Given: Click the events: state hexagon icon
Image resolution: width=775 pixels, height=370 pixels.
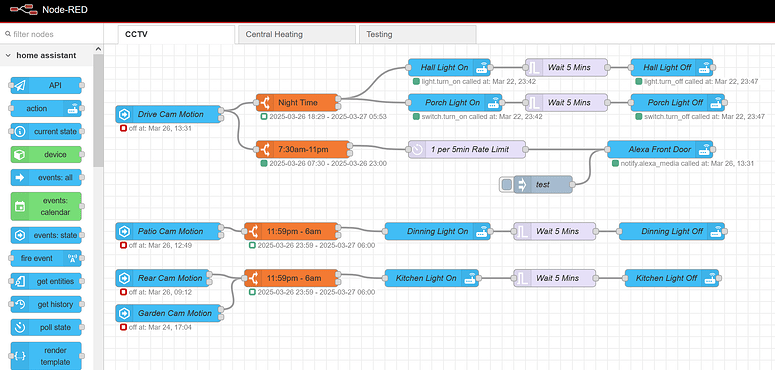Looking at the screenshot, I should pos(20,236).
